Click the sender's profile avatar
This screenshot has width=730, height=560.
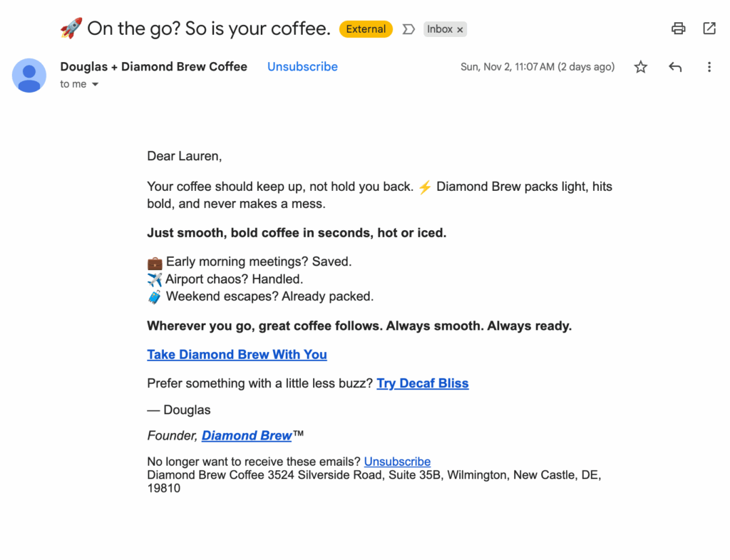(29, 76)
